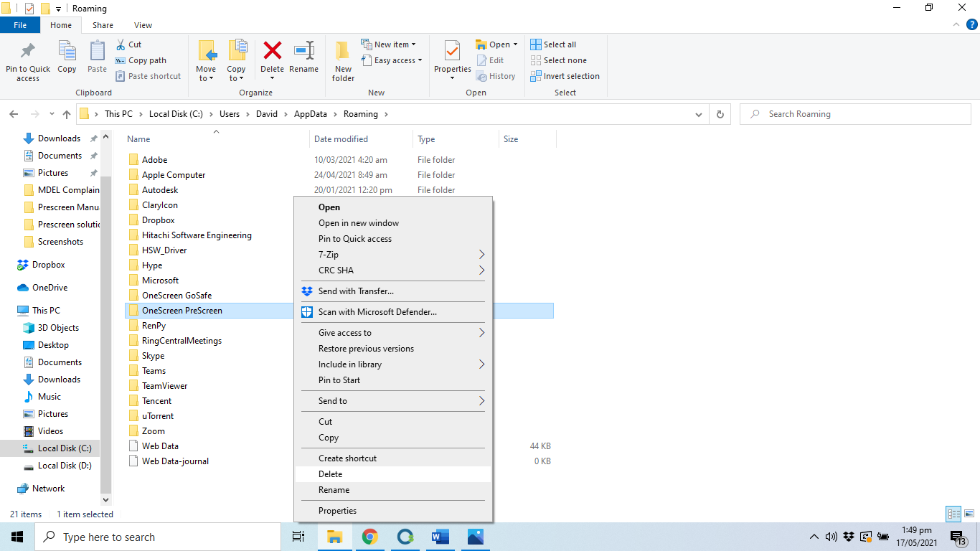Open Recent locations dropdown arrow
The width and height of the screenshot is (980, 551).
52,114
